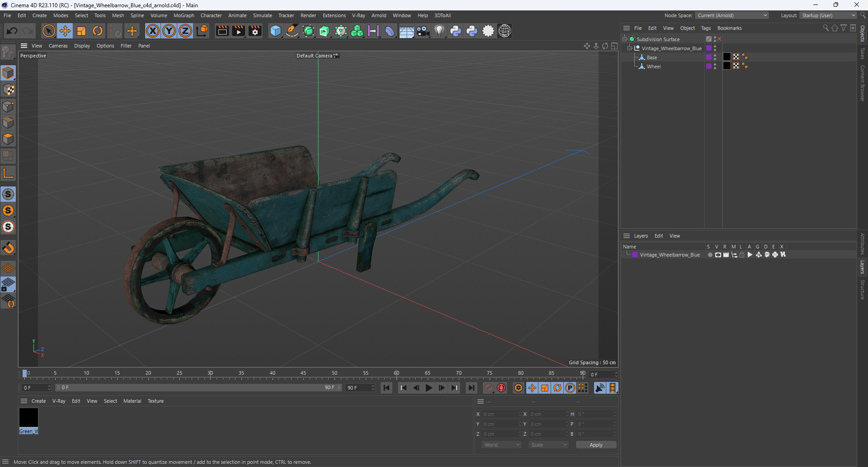Switch to Polygons mode in left toolbar
The image size is (868, 467).
8,139
